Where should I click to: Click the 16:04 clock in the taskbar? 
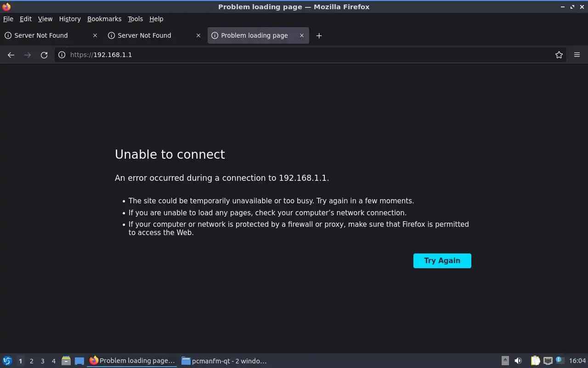coord(577,361)
